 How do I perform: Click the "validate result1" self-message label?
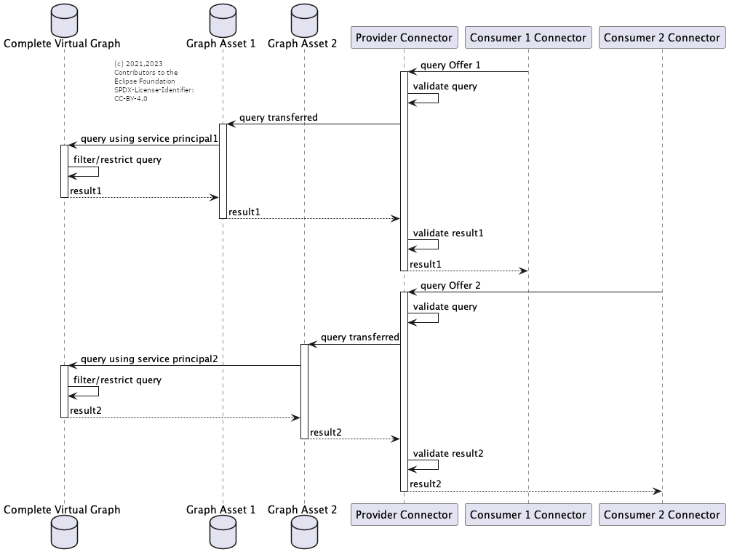(448, 233)
